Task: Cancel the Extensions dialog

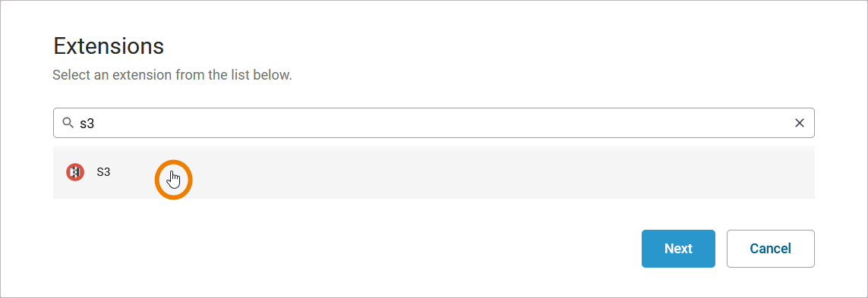Action: click(x=771, y=249)
